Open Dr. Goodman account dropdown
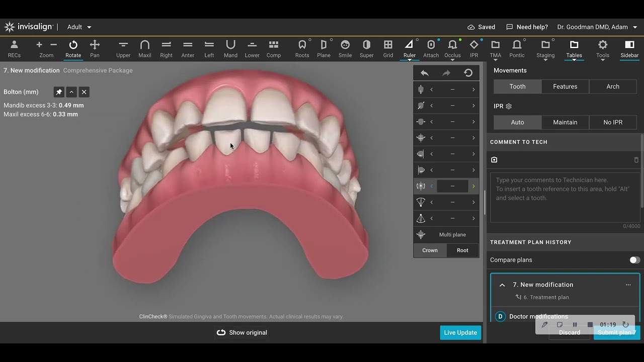The width and height of the screenshot is (644, 362). pyautogui.click(x=597, y=27)
